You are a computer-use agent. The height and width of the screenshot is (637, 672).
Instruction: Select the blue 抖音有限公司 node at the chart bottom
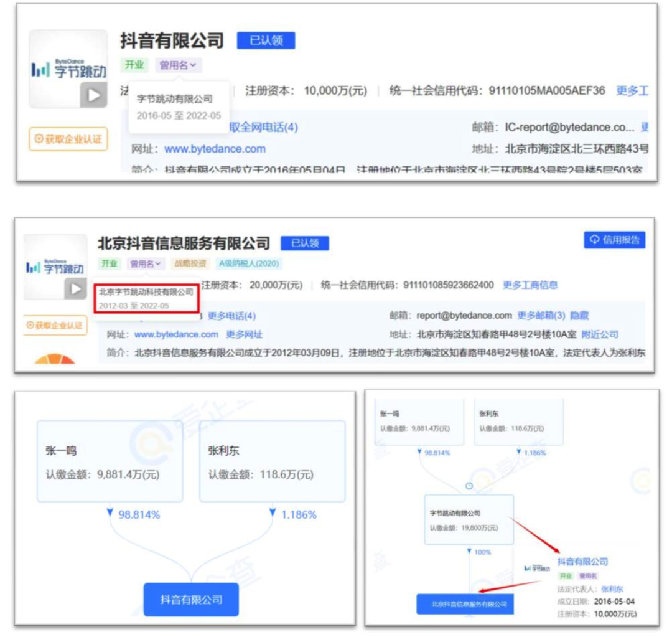pyautogui.click(x=191, y=599)
